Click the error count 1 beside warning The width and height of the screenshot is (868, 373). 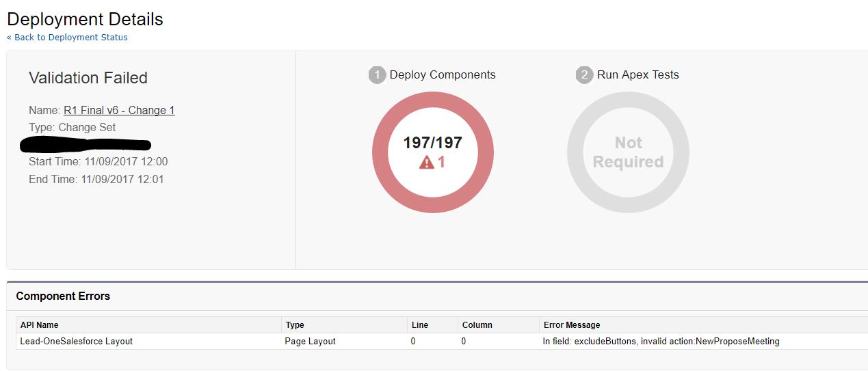441,163
